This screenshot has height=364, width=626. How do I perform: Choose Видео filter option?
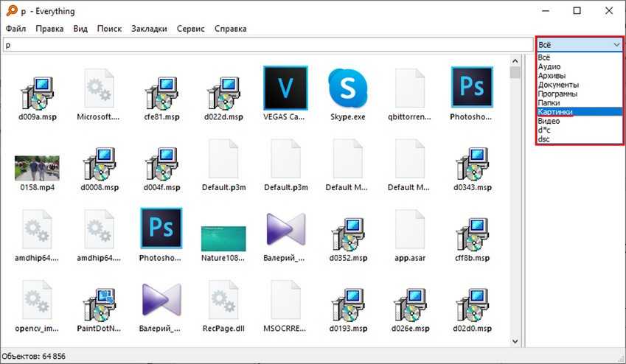pos(549,121)
